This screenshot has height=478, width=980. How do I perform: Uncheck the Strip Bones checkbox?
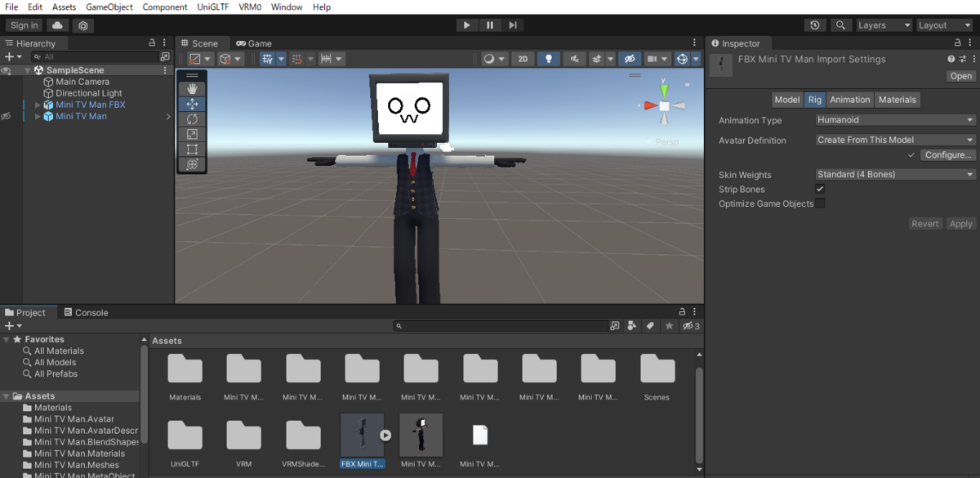(x=820, y=189)
